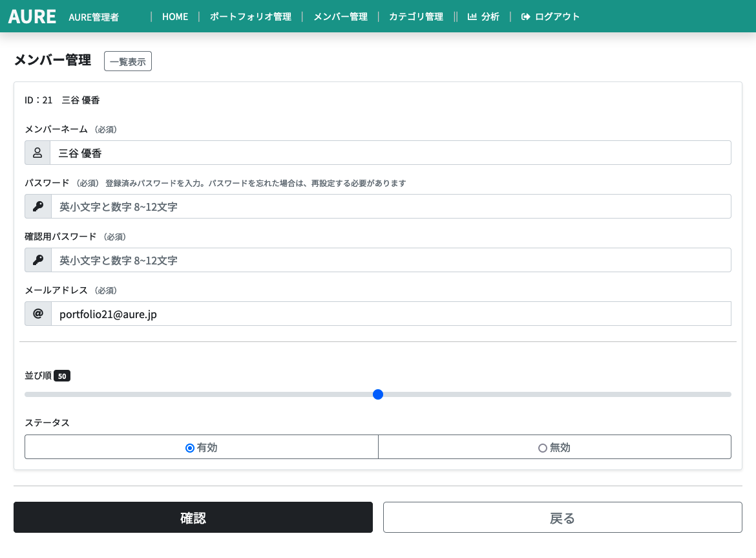This screenshot has width=756, height=558.
Task: Select the 有効 status radio option
Action: pyautogui.click(x=201, y=447)
